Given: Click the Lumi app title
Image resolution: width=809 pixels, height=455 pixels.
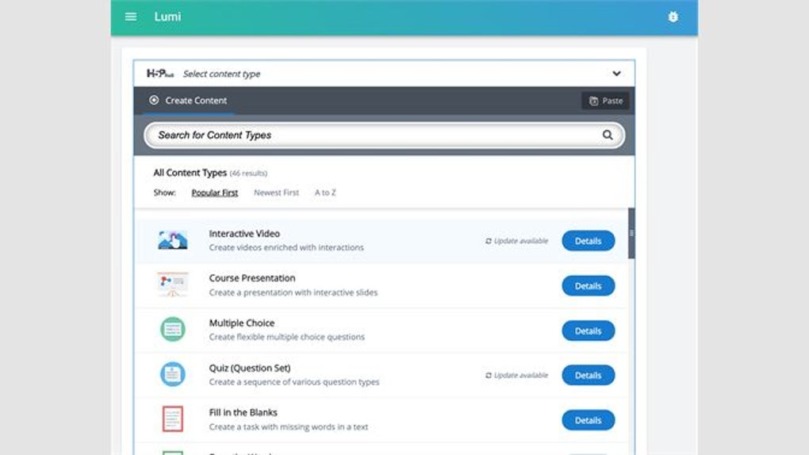Looking at the screenshot, I should [168, 17].
